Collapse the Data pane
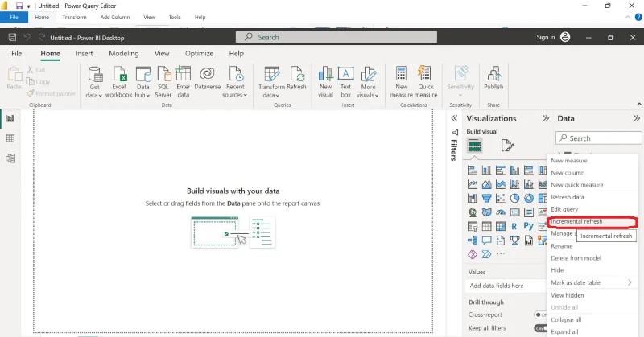The image size is (644, 337). (637, 118)
